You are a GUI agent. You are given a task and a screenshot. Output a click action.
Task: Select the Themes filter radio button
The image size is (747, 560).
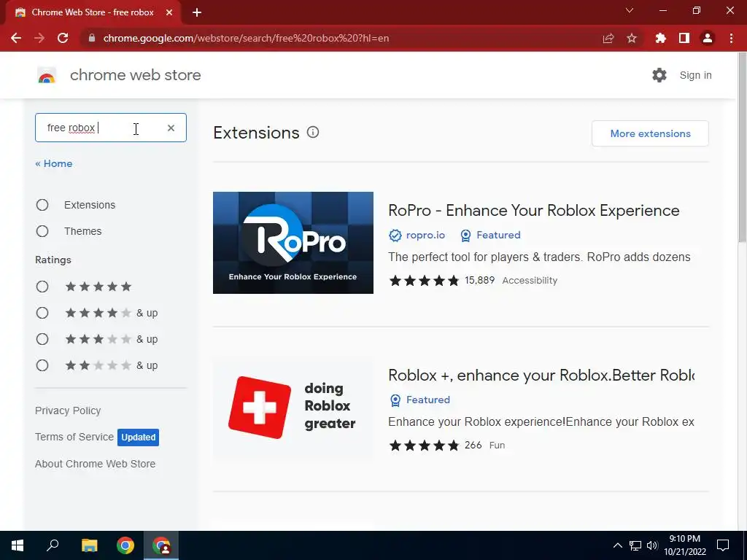pos(42,231)
